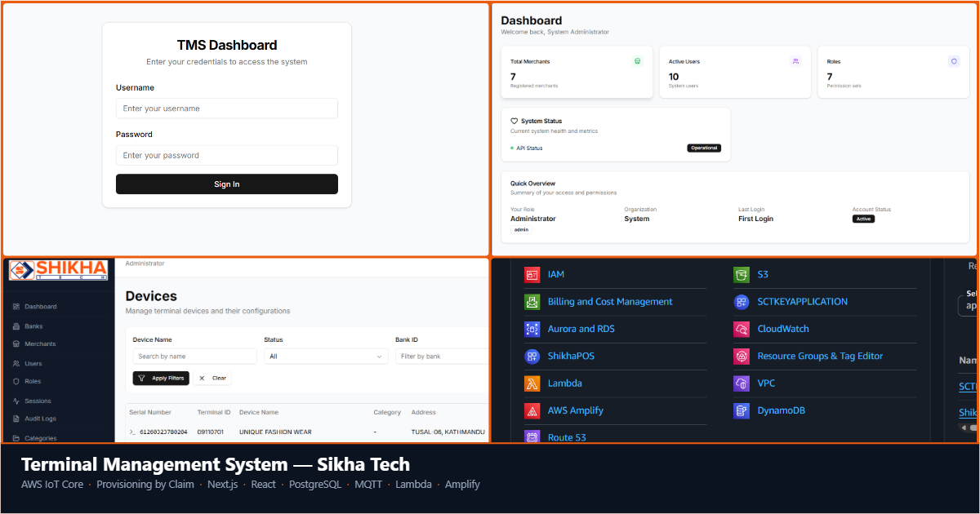This screenshot has height=514, width=980.
Task: Go to Banks in the sidebar
Action: click(x=33, y=326)
